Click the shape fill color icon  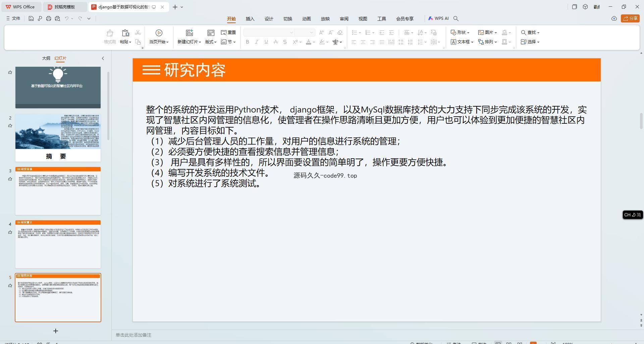point(504,33)
